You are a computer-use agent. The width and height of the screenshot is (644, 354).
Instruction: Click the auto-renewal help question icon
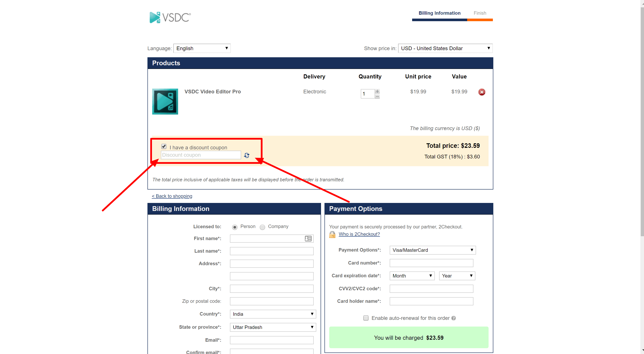click(x=454, y=318)
